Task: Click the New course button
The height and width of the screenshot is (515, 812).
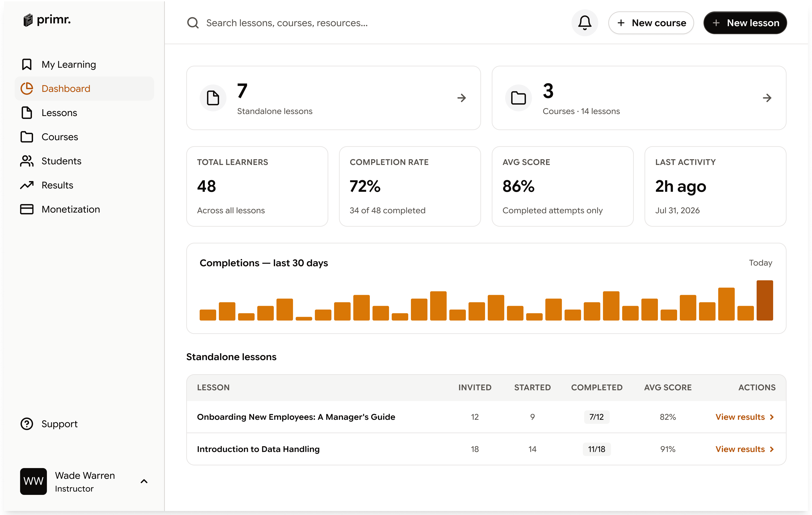Action: click(x=651, y=23)
